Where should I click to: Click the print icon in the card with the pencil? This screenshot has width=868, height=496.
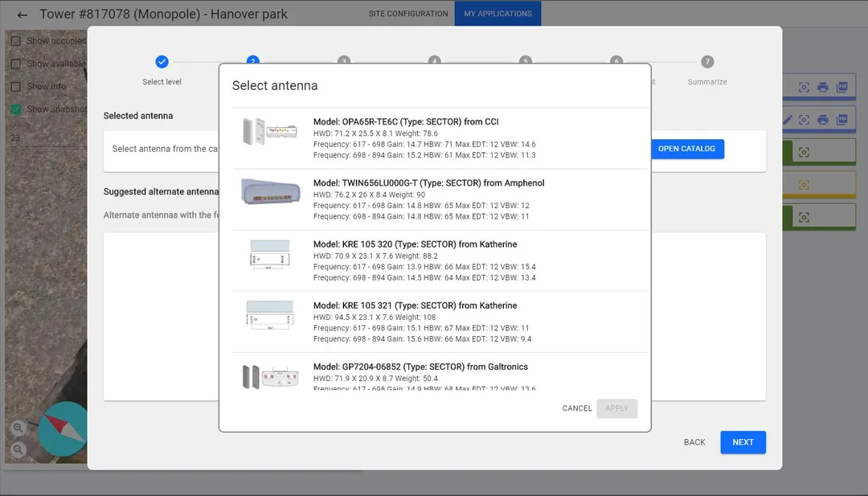pos(823,120)
